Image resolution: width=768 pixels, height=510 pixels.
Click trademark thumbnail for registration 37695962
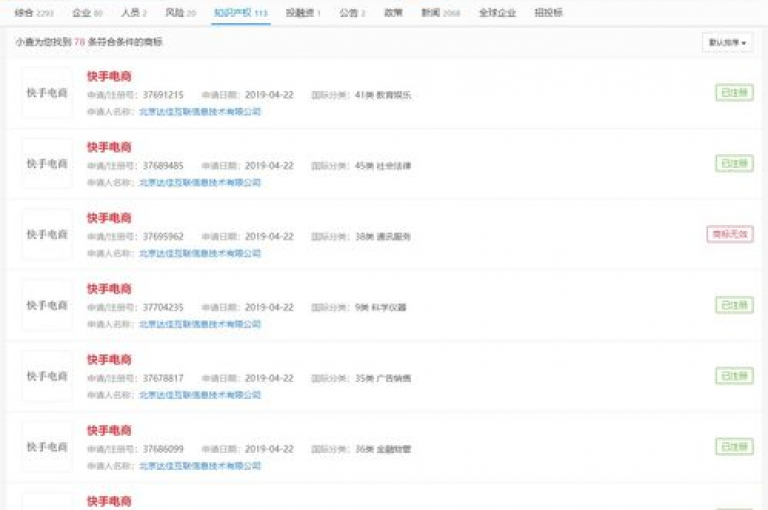(47, 234)
